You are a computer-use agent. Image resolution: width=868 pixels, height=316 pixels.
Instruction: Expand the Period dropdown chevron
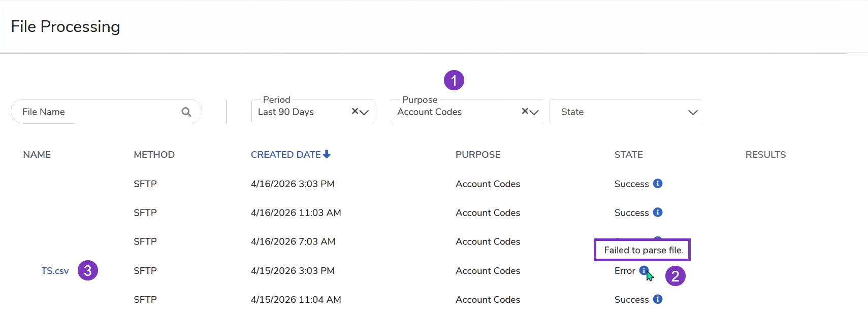pos(364,113)
